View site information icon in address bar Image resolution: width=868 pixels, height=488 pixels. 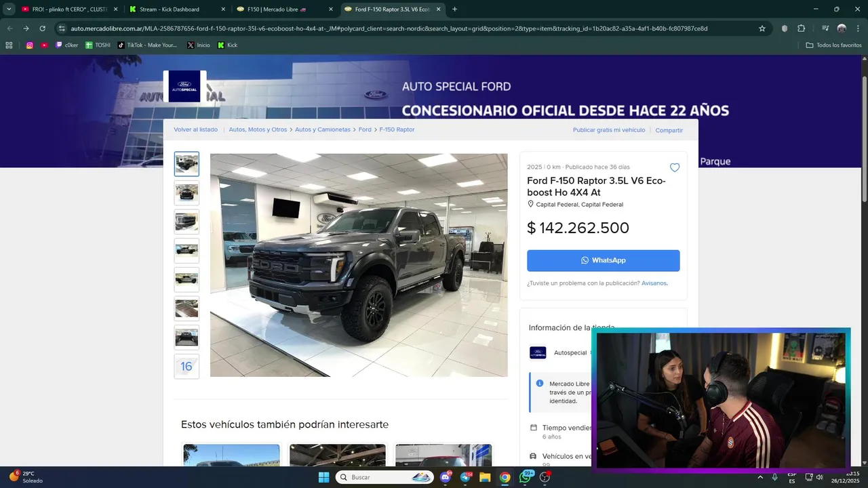point(62,28)
